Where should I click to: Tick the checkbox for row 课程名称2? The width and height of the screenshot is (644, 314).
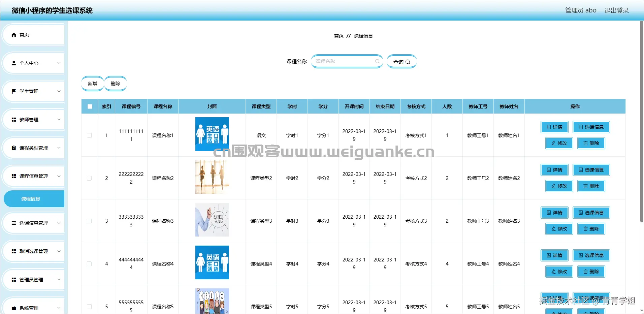tap(89, 178)
